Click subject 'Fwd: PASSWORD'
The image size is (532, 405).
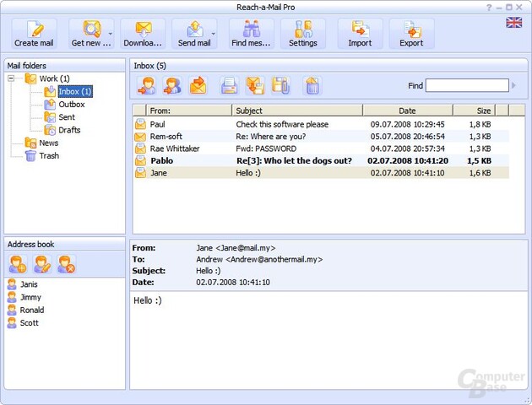[x=266, y=148]
